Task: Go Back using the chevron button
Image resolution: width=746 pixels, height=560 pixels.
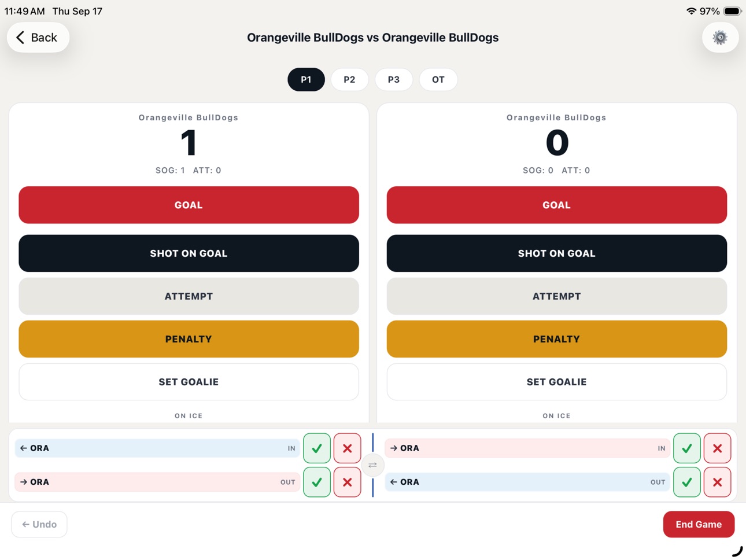Action: tap(38, 38)
